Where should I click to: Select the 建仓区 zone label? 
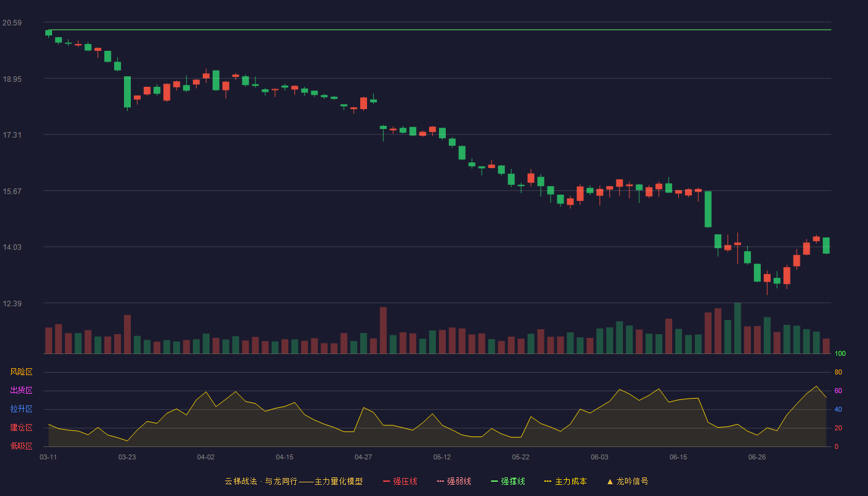[x=21, y=428]
